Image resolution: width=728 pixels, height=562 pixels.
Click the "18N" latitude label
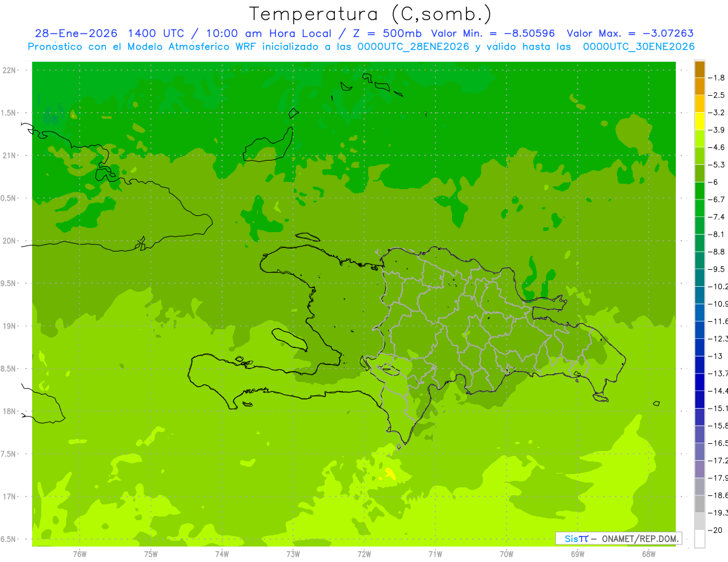(x=10, y=411)
